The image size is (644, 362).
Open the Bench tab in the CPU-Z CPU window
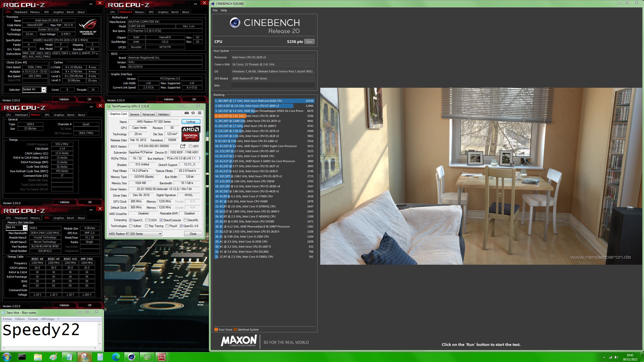(x=70, y=12)
